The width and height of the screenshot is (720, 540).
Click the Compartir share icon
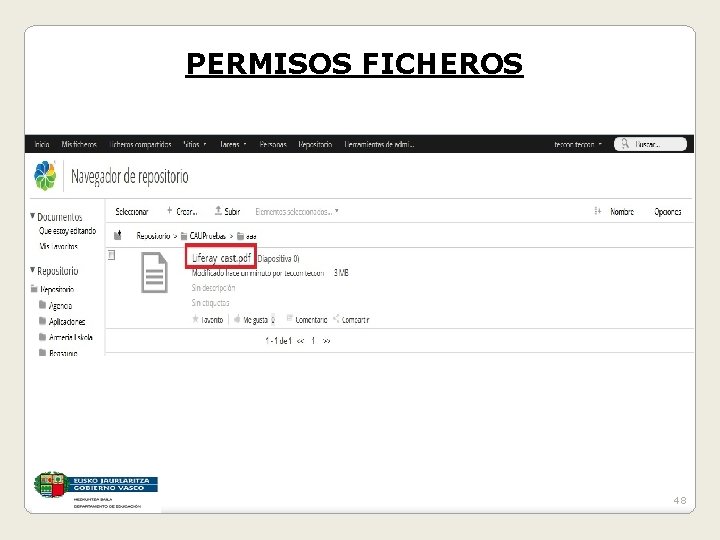point(336,318)
